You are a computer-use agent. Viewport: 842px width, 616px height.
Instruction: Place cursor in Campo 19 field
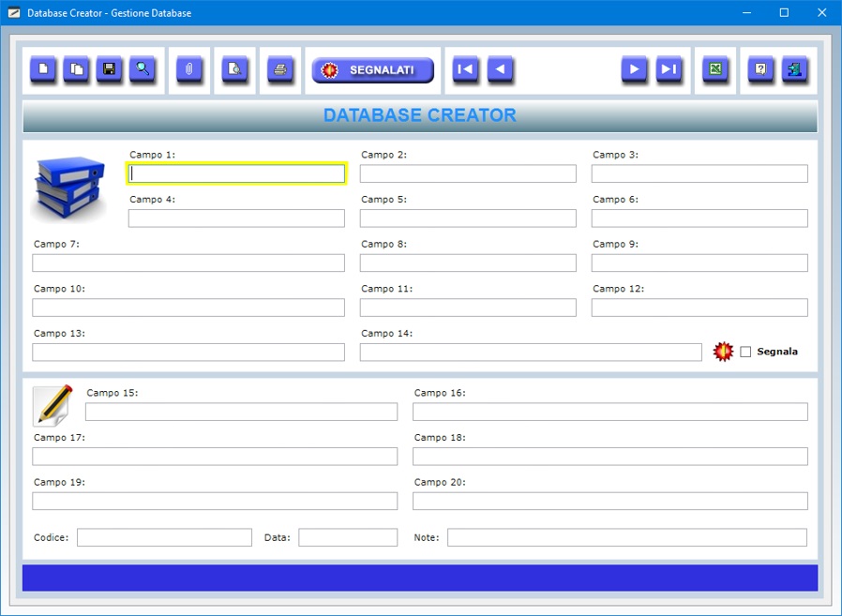pos(215,501)
